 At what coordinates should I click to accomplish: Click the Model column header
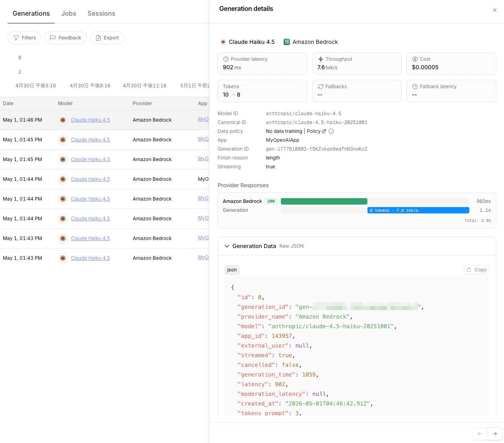65,104
